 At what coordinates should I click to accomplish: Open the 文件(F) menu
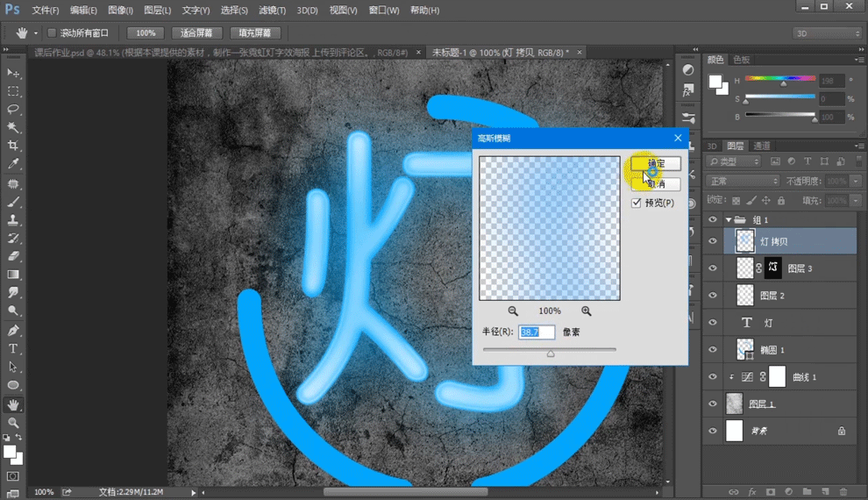tap(46, 11)
